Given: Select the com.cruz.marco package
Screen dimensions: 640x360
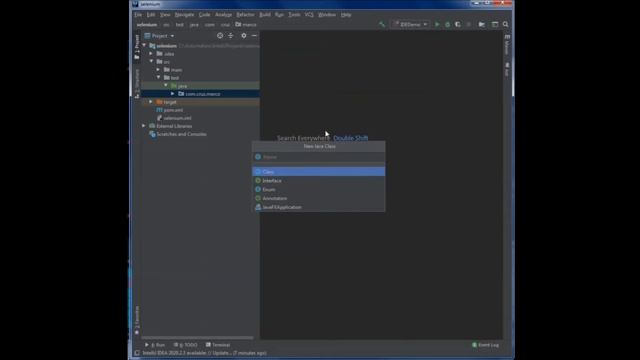Looking at the screenshot, I should (203, 94).
